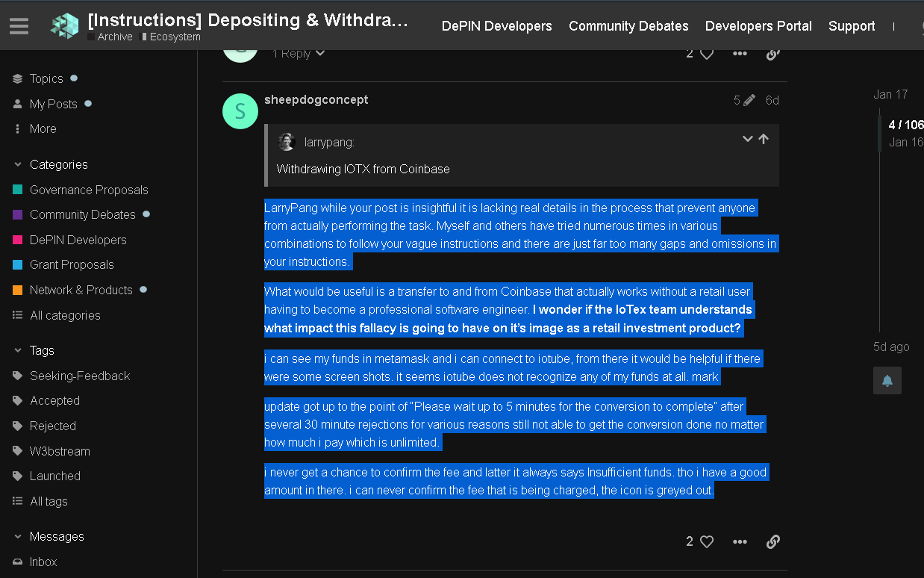Collapse the Tags sidebar section
The height and width of the screenshot is (578, 924).
click(x=18, y=350)
